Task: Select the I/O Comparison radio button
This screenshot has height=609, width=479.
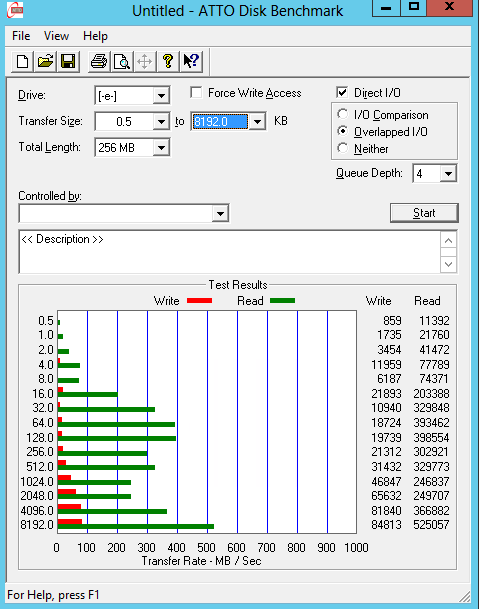Action: [343, 114]
